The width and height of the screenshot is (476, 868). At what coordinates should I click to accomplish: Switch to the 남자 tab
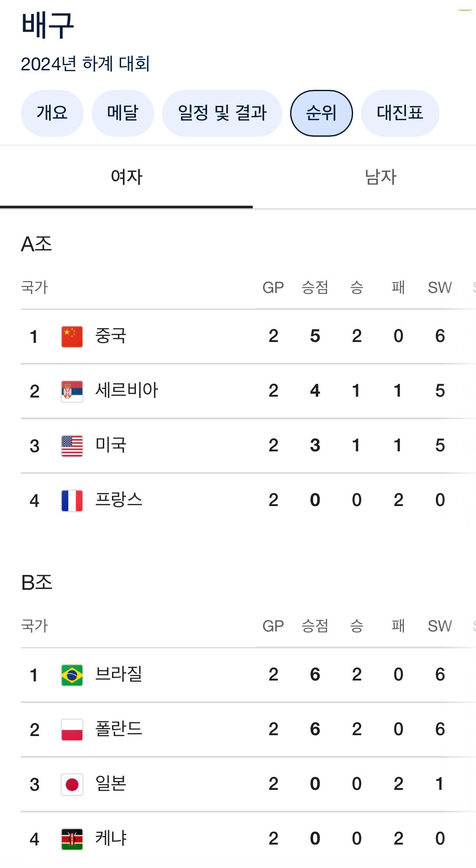point(380,177)
